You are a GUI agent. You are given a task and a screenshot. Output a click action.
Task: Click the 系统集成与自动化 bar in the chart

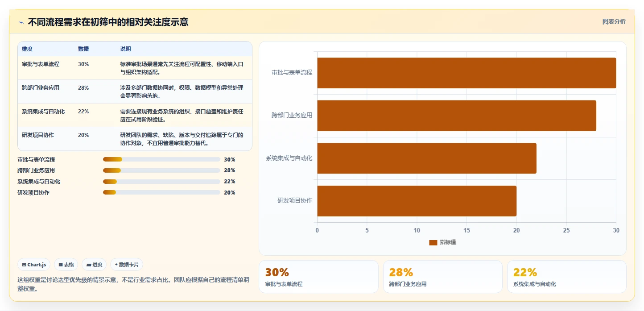pyautogui.click(x=427, y=158)
